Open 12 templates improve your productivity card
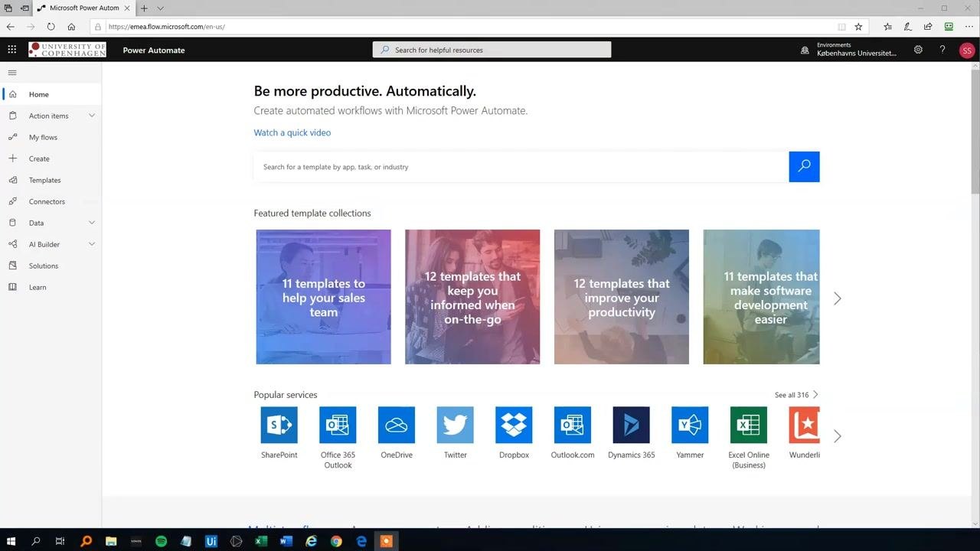Screen dimensions: 980x551 (622, 297)
